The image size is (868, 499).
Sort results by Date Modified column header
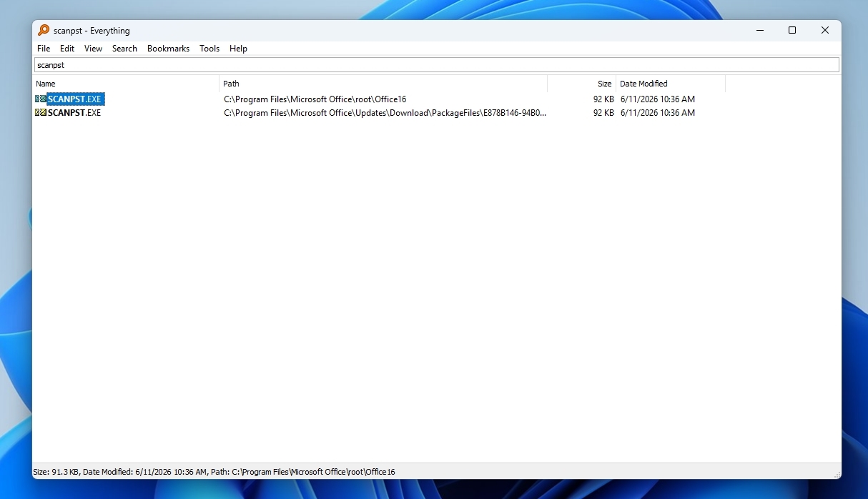click(671, 84)
